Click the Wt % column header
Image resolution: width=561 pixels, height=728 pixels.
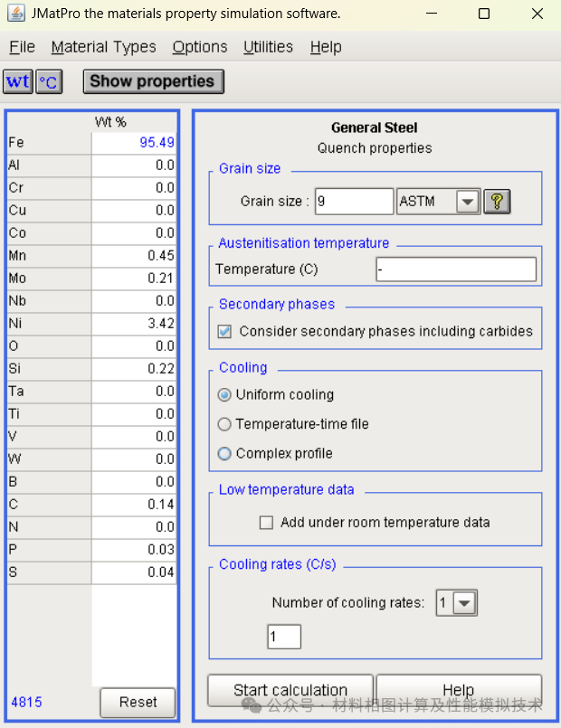(x=110, y=122)
